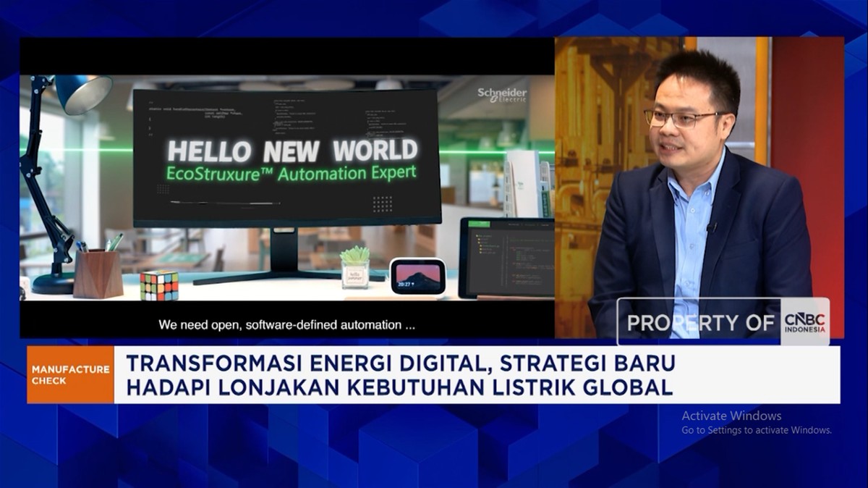This screenshot has height=488, width=868.
Task: Click the 'Activate Windows' watermark notice
Action: (731, 416)
